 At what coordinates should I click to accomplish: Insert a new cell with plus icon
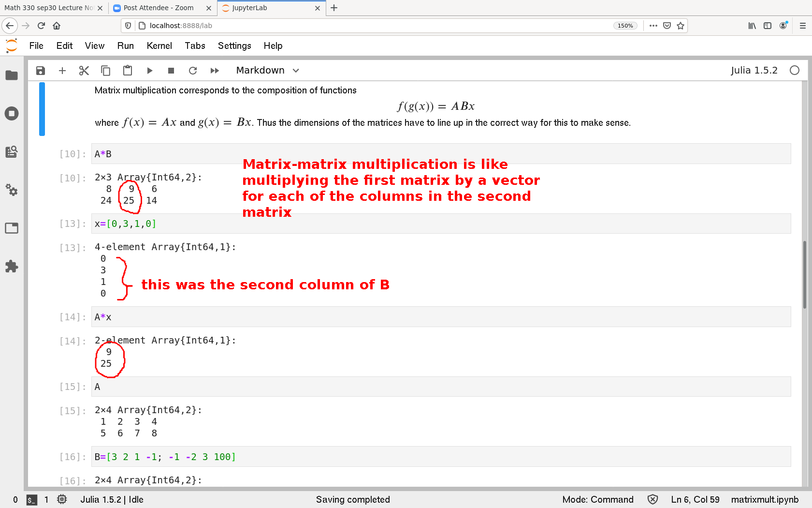[62, 71]
